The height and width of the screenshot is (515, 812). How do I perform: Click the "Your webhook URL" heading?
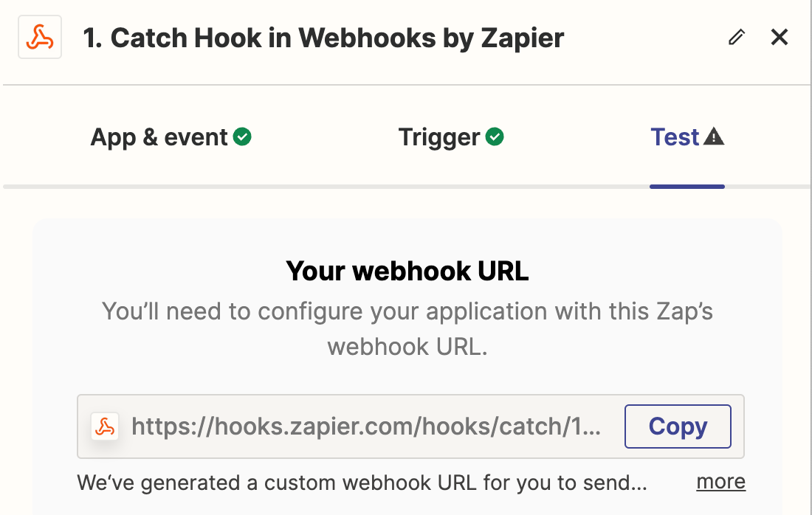click(407, 272)
